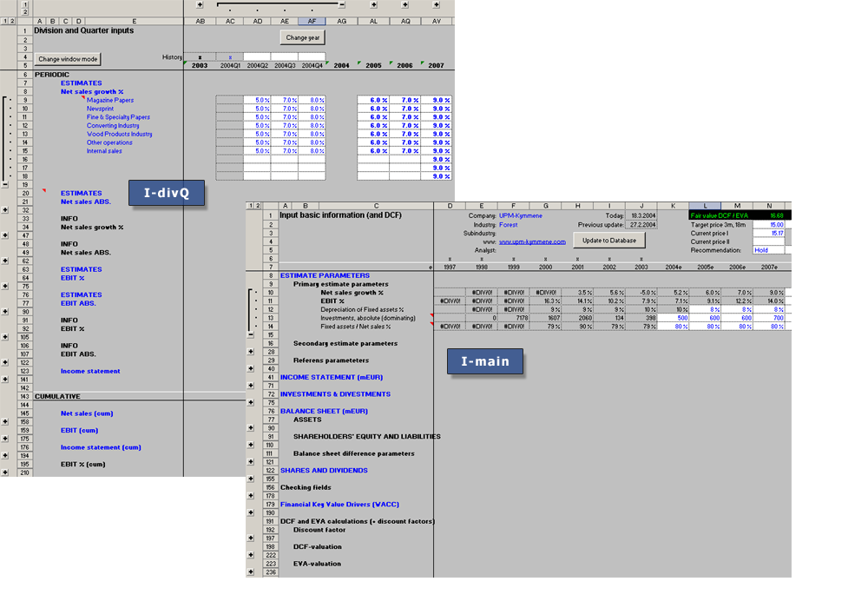The image size is (868, 608).
Task: Expand the INCOME STATEMENT section at row 71
Action: [x=252, y=386]
